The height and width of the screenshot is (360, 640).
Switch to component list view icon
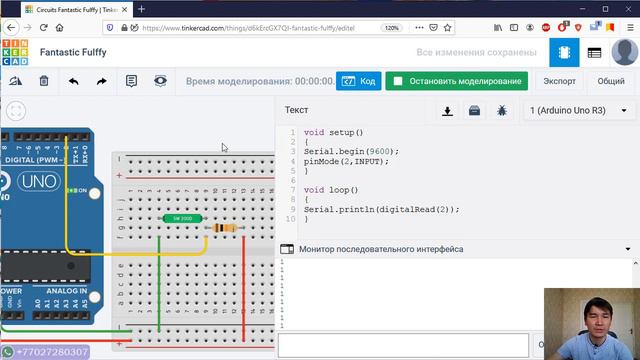[x=594, y=53]
